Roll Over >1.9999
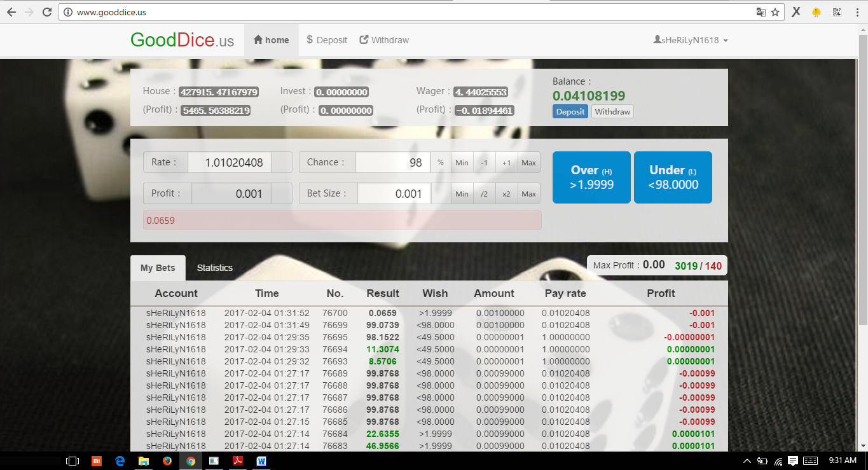 (x=591, y=177)
